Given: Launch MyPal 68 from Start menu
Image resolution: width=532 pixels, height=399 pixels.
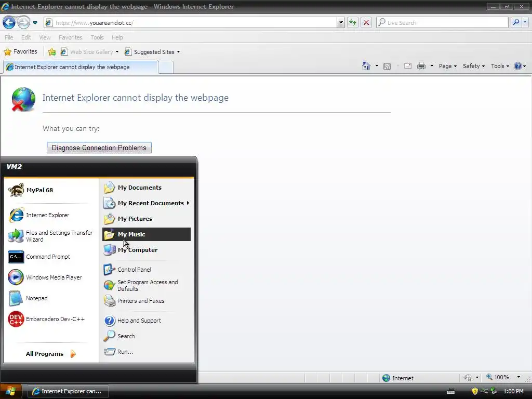Looking at the screenshot, I should tap(51, 190).
